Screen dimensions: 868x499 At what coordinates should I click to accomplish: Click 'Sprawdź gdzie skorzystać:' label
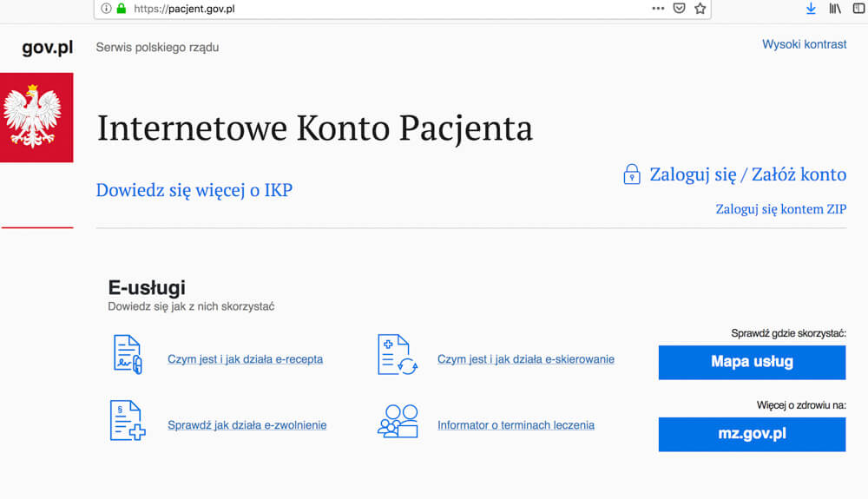click(x=788, y=333)
